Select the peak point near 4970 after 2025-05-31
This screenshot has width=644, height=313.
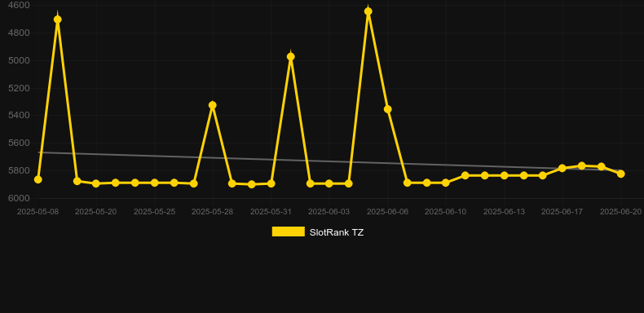click(291, 57)
